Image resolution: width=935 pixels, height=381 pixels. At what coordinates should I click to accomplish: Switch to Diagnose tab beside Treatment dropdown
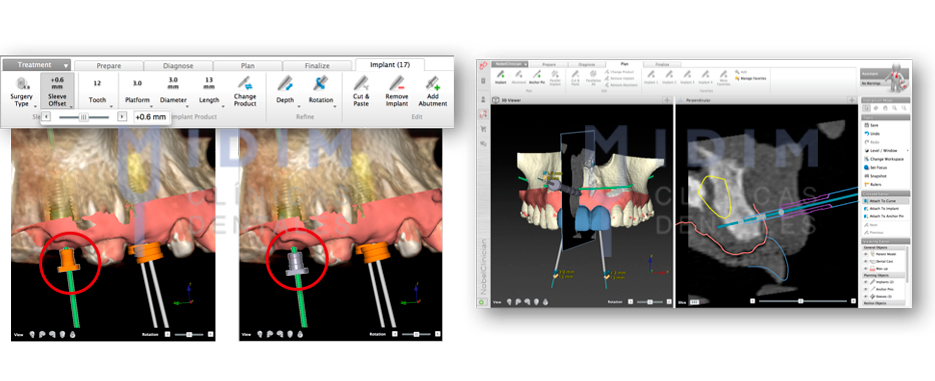(178, 66)
